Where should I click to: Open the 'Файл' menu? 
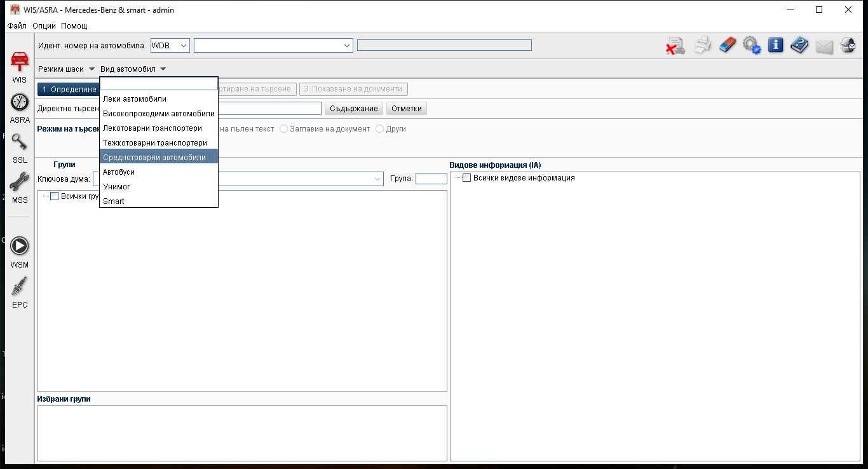coord(17,26)
